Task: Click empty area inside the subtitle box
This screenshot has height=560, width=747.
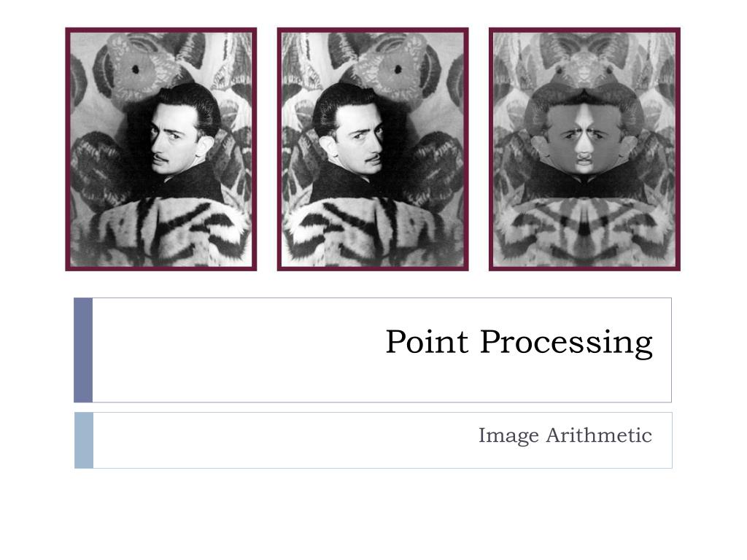Action: tap(276, 440)
